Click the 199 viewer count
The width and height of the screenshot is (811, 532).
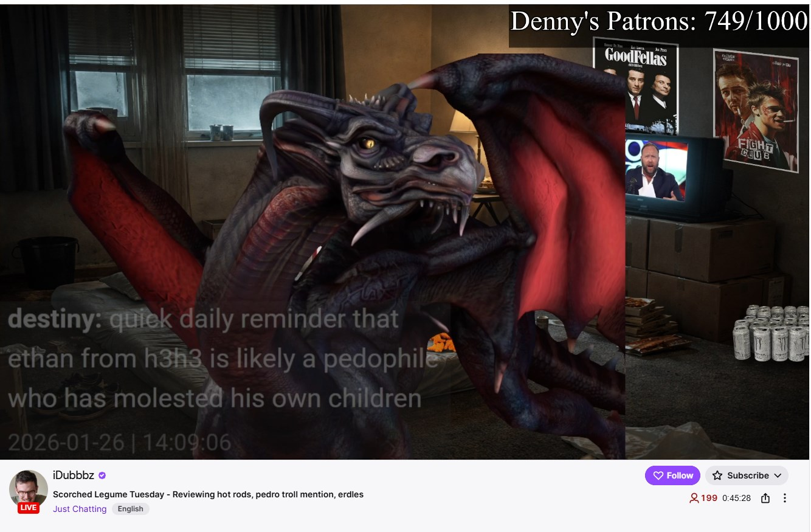coord(703,499)
